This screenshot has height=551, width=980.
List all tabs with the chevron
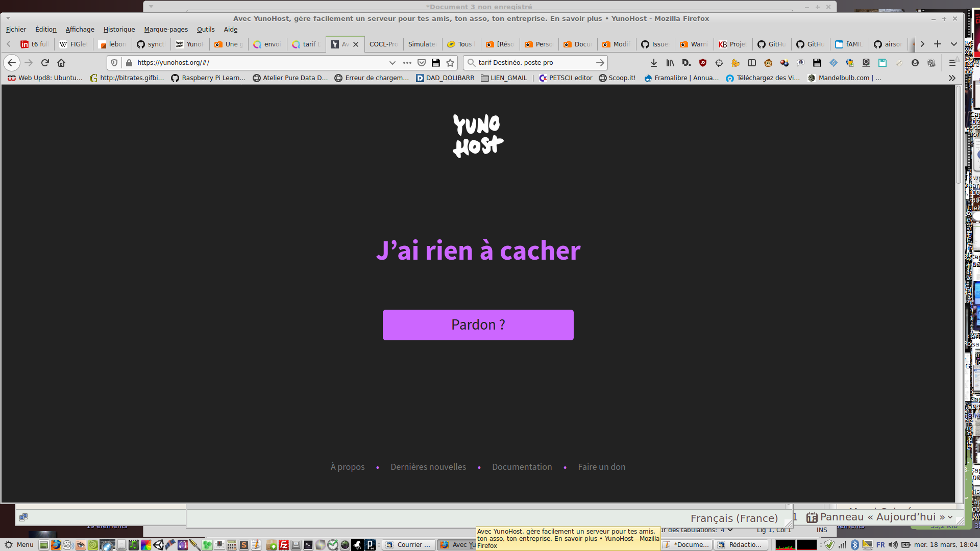pos(953,44)
